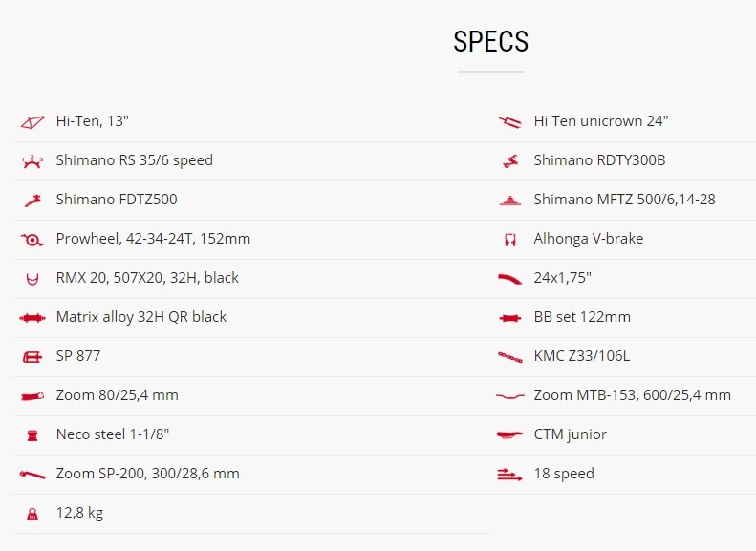Click the seatpost icon beside Zoom SP-200
The image size is (756, 551).
(x=32, y=475)
